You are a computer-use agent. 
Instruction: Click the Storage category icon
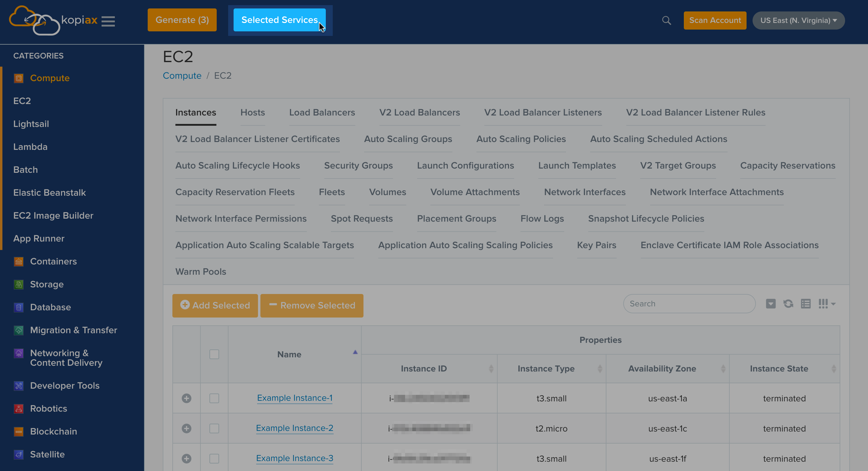click(x=18, y=285)
